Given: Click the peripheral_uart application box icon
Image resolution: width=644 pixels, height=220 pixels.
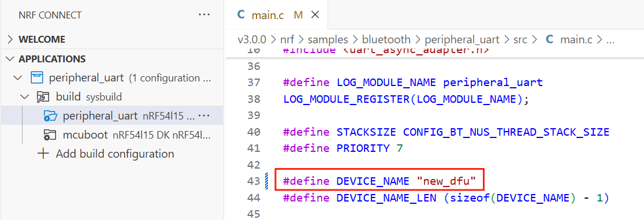Looking at the screenshot, I should pos(37,77).
